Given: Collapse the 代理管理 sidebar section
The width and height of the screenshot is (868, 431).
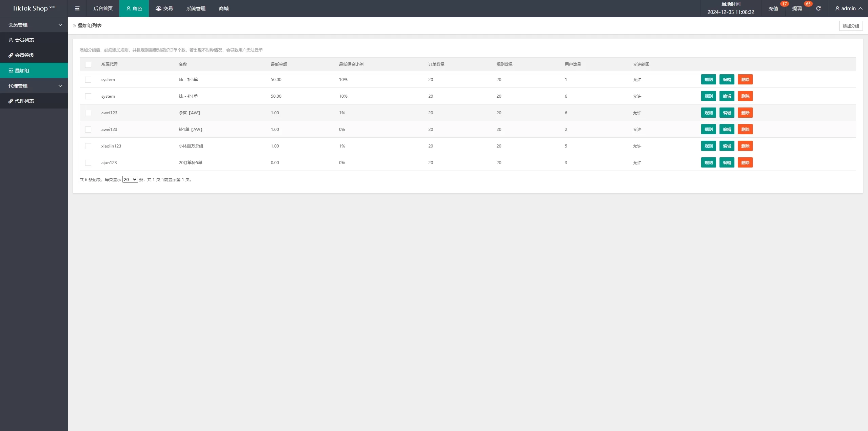Looking at the screenshot, I should pos(34,86).
